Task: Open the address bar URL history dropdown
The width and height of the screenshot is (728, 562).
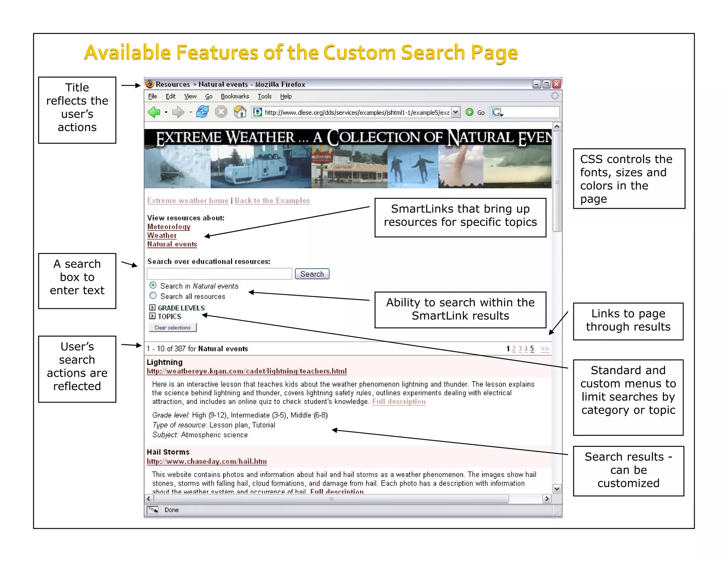Action: pyautogui.click(x=456, y=112)
